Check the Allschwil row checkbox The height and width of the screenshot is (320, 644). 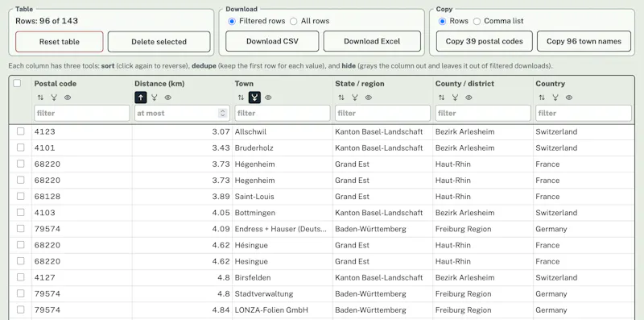21,131
